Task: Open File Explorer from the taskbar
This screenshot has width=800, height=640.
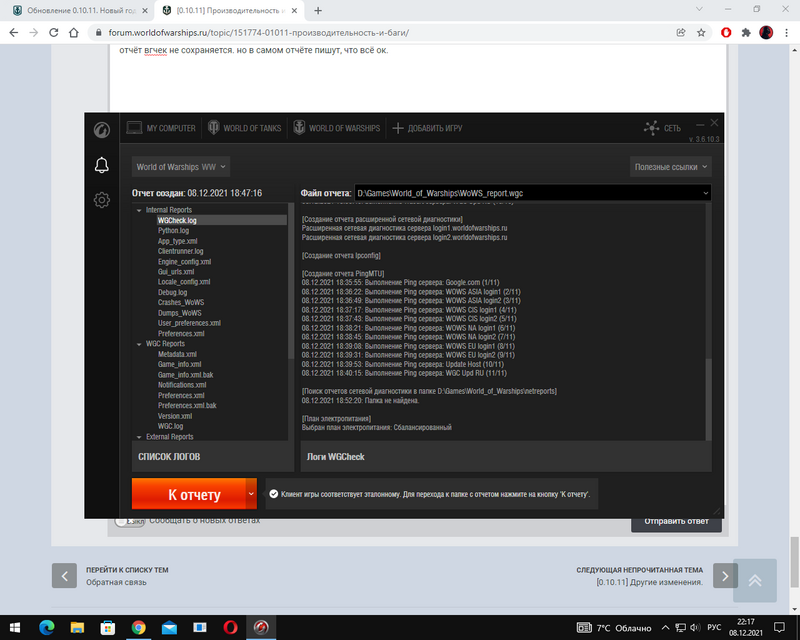Action: pos(77,627)
